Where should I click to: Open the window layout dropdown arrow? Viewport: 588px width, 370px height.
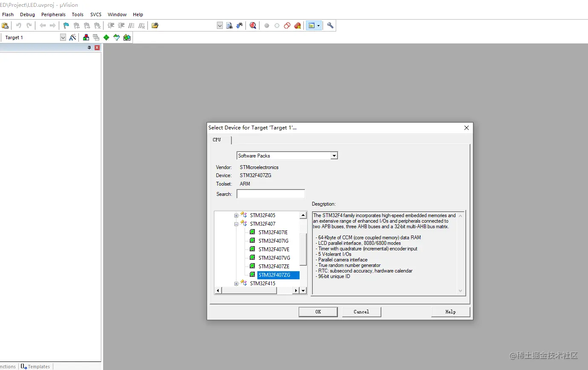[x=318, y=26]
